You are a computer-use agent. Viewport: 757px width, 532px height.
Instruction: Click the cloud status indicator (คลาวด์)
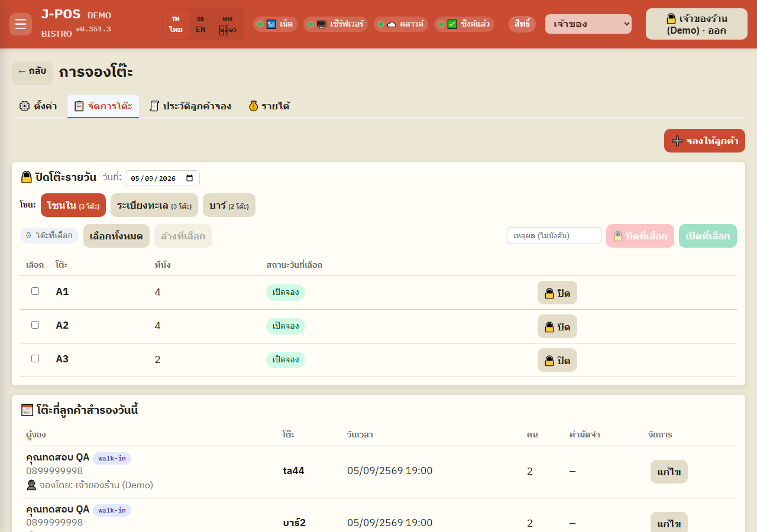pos(401,24)
